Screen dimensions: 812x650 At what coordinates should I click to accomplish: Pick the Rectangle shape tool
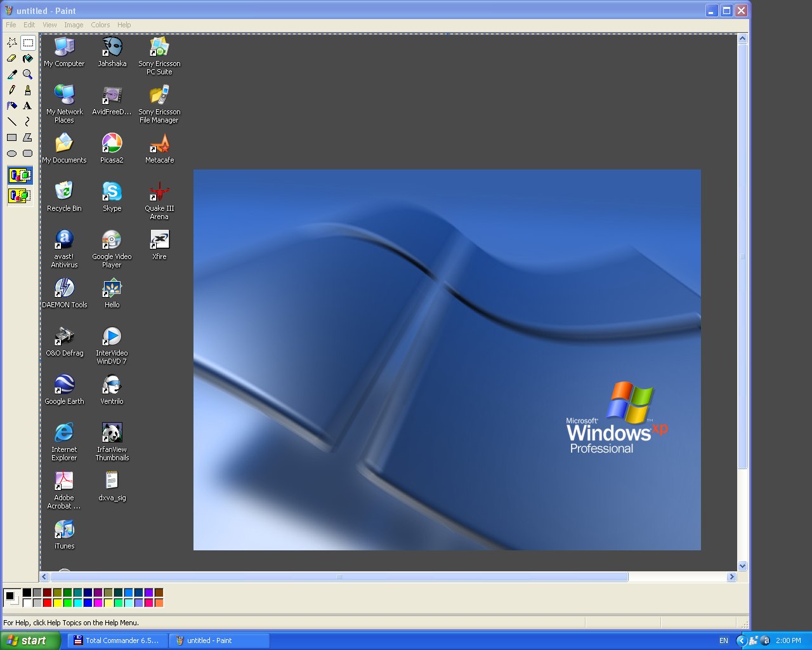[x=12, y=137]
